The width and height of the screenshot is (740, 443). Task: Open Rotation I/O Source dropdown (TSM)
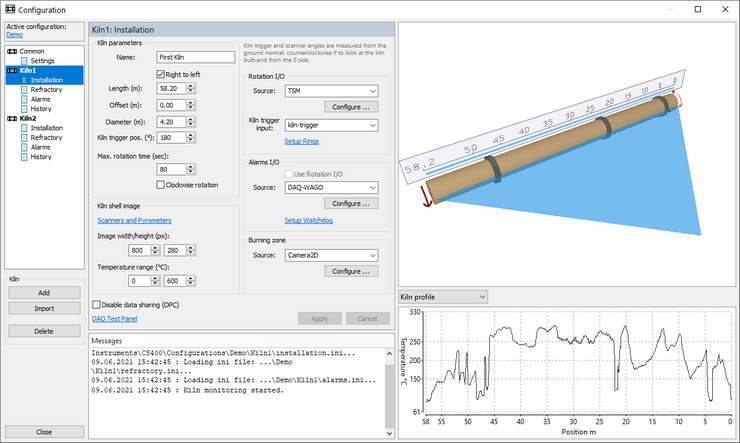331,91
